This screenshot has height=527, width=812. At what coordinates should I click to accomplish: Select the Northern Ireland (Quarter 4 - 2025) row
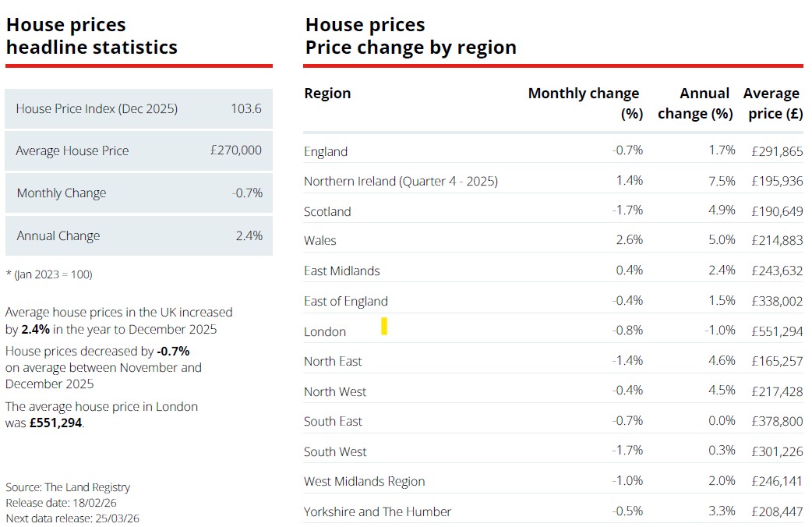[401, 182]
